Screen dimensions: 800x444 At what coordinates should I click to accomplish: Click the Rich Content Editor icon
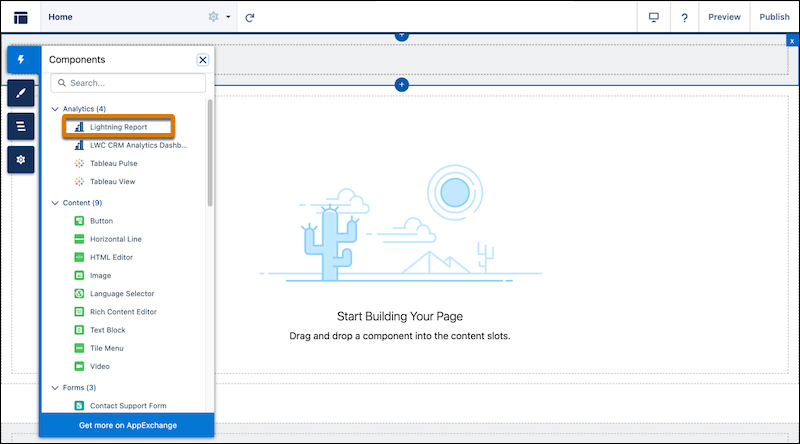click(x=79, y=311)
